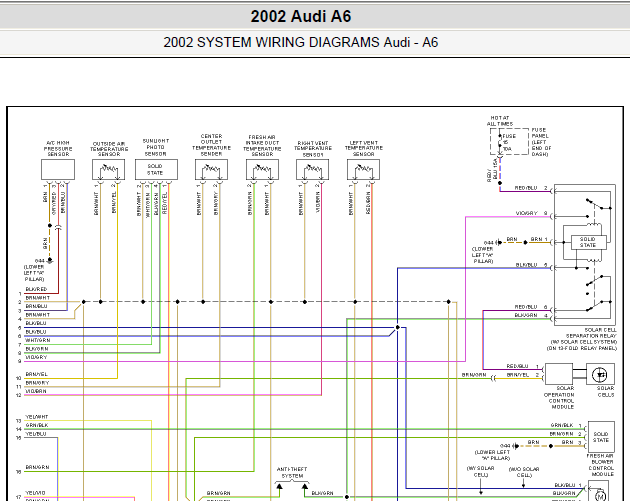Viewport: 630px width, 501px height.
Task: Click the Left Vent Temperature Sensor resistor symbol
Action: pyautogui.click(x=364, y=170)
